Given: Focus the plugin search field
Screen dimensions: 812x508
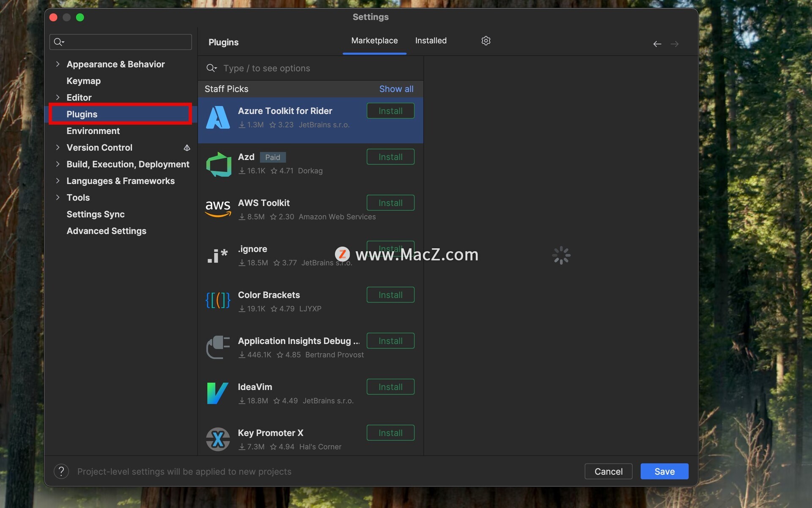Looking at the screenshot, I should coord(311,68).
